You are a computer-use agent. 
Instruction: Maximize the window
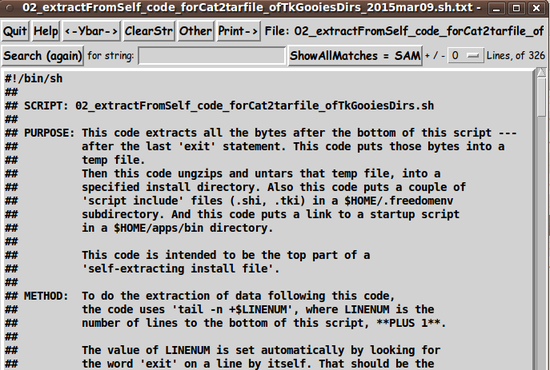(x=516, y=8)
